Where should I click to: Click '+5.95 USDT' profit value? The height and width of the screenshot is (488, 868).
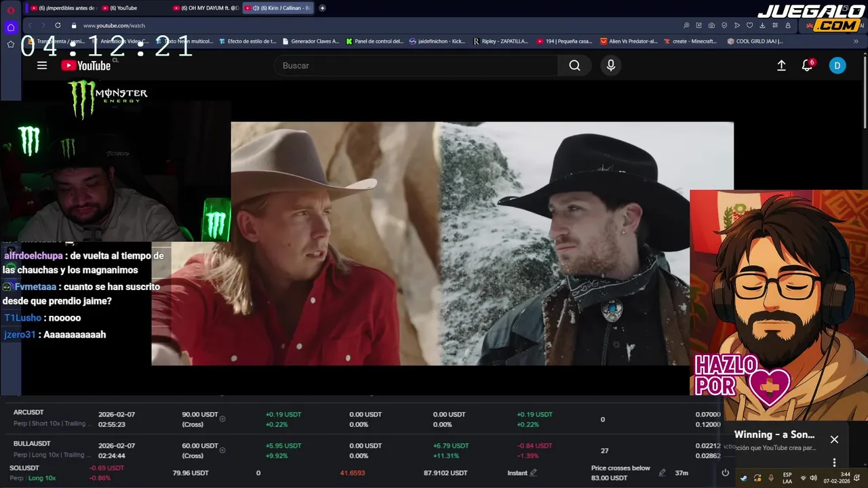pyautogui.click(x=283, y=445)
